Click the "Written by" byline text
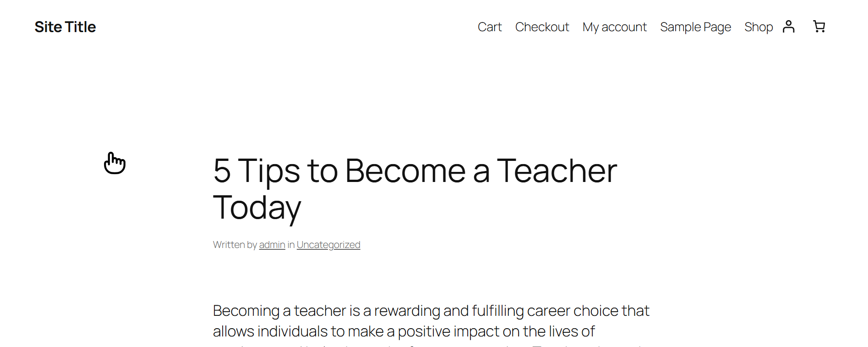Screen dimensions: 868x347 pos(235,245)
